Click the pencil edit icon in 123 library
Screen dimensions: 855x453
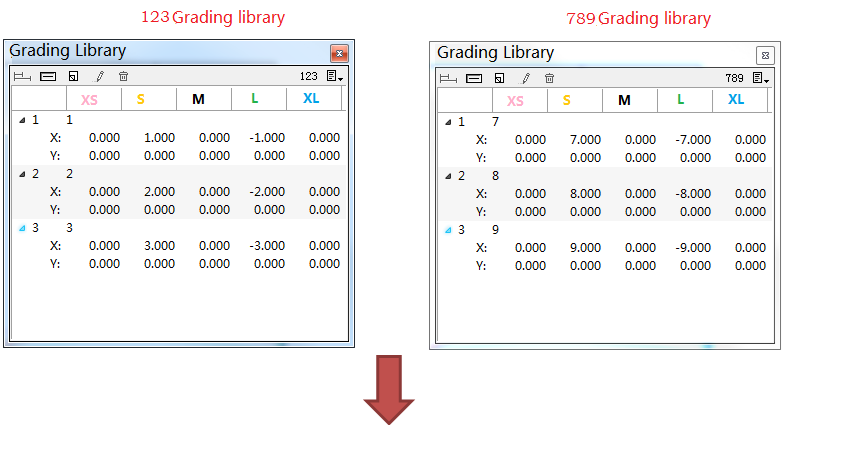[99, 76]
